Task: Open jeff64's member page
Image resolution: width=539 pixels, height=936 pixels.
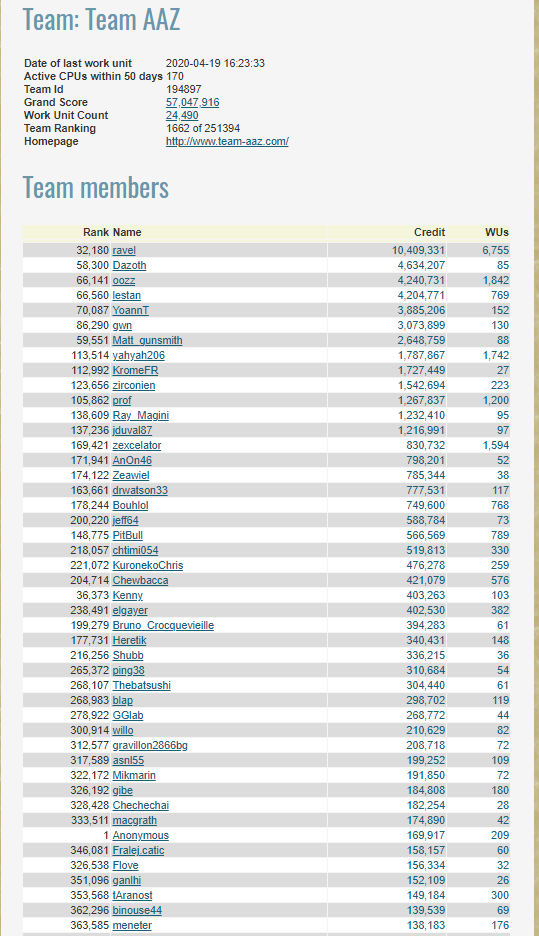Action: pyautogui.click(x=125, y=520)
